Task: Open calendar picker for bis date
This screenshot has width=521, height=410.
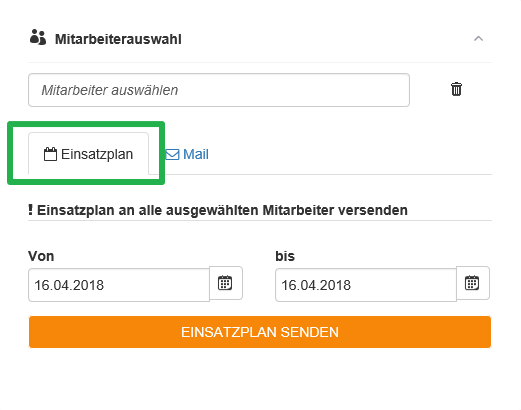Action: 473,283
